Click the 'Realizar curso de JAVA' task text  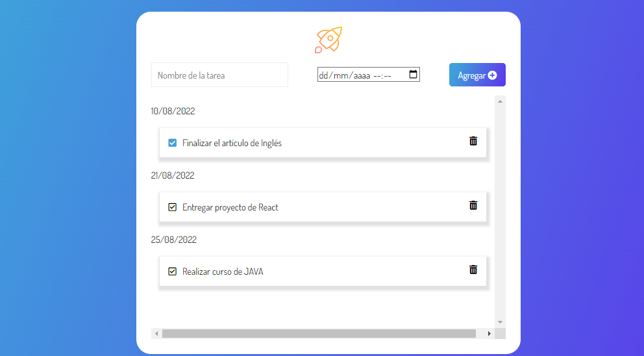pos(223,272)
